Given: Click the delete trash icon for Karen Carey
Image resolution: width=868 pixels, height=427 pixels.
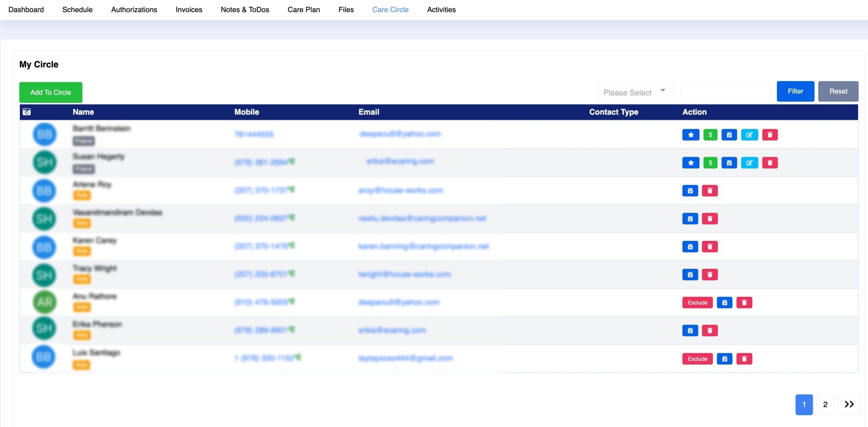Looking at the screenshot, I should (710, 247).
